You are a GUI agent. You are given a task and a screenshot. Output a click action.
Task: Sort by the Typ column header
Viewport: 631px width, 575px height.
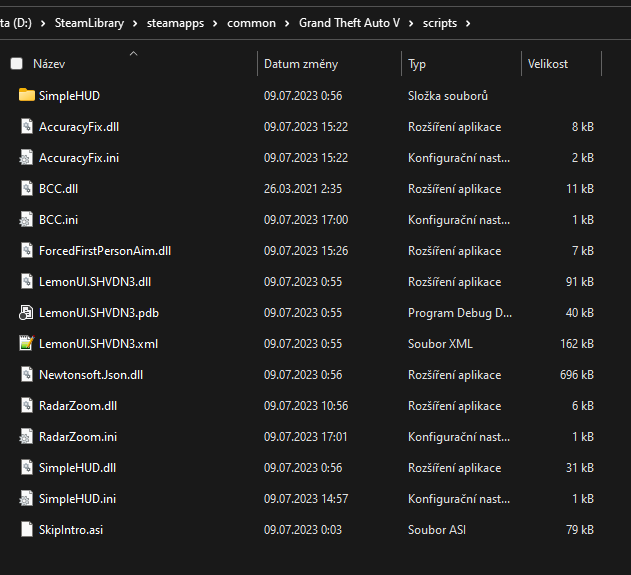417,64
